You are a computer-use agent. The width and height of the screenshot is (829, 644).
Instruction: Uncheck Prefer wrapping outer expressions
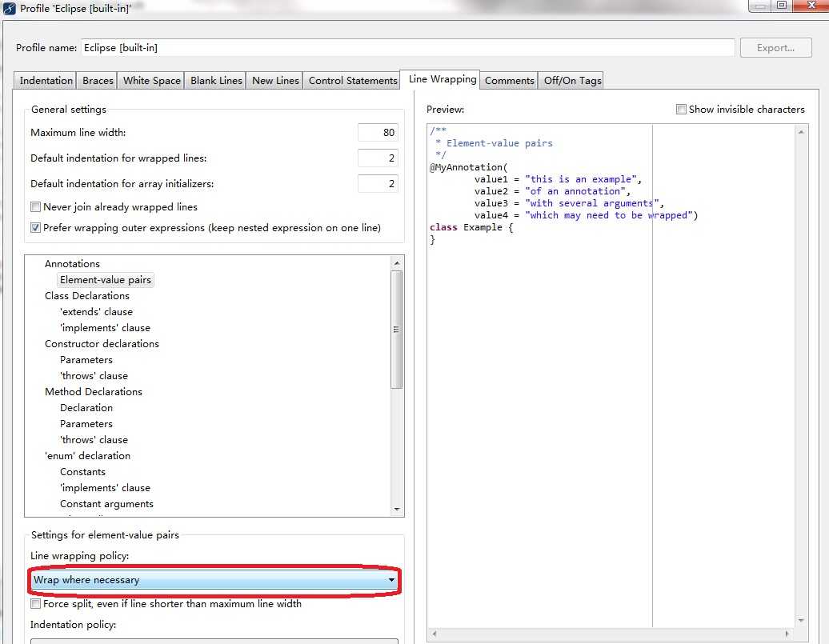35,228
